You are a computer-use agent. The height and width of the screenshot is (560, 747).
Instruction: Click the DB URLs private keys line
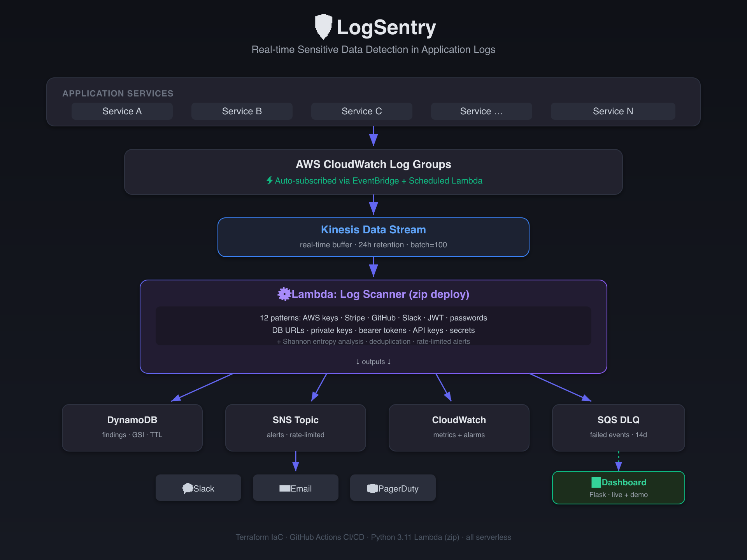tap(373, 330)
